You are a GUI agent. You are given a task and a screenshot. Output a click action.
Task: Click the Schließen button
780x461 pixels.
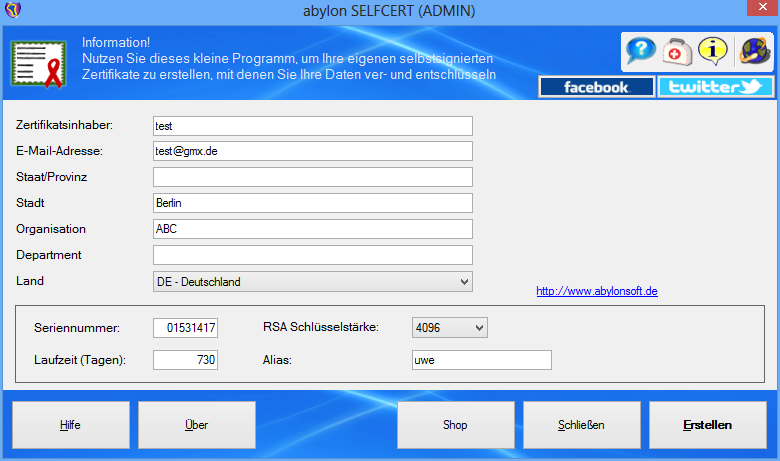pyautogui.click(x=582, y=425)
